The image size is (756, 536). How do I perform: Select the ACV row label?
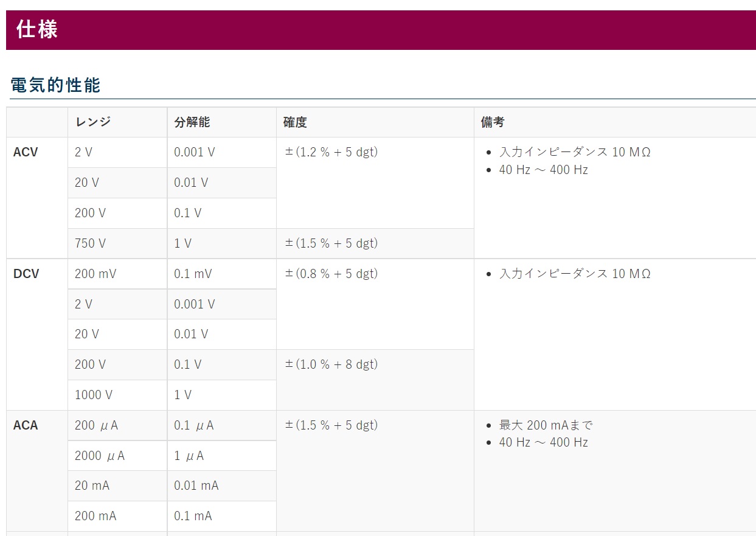26,153
